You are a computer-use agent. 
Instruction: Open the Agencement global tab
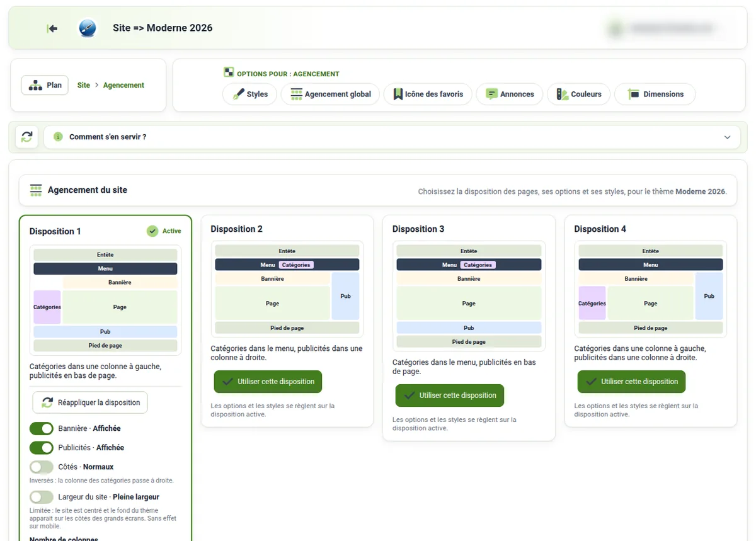point(330,94)
